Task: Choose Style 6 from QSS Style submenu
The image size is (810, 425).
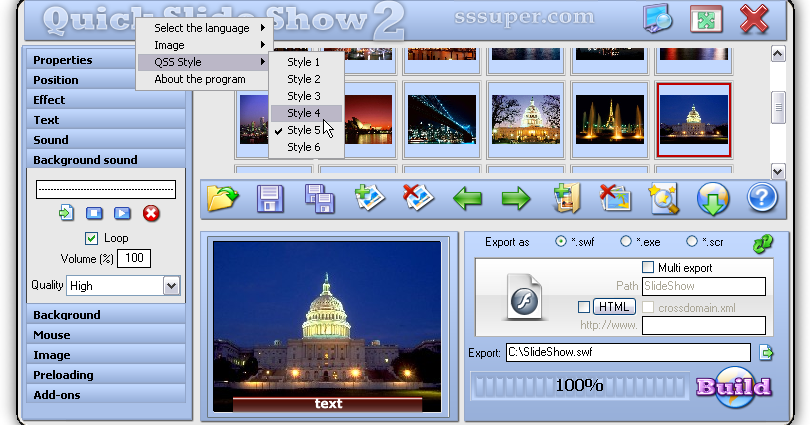Action: (306, 147)
